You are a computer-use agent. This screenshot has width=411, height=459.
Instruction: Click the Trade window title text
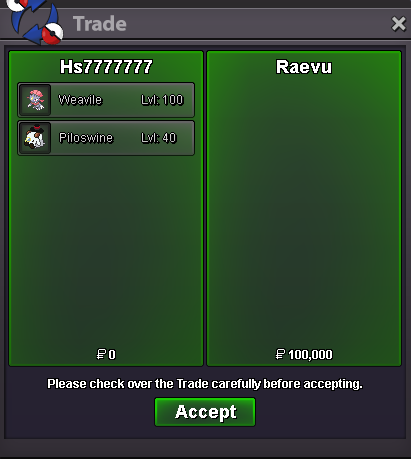(x=100, y=24)
